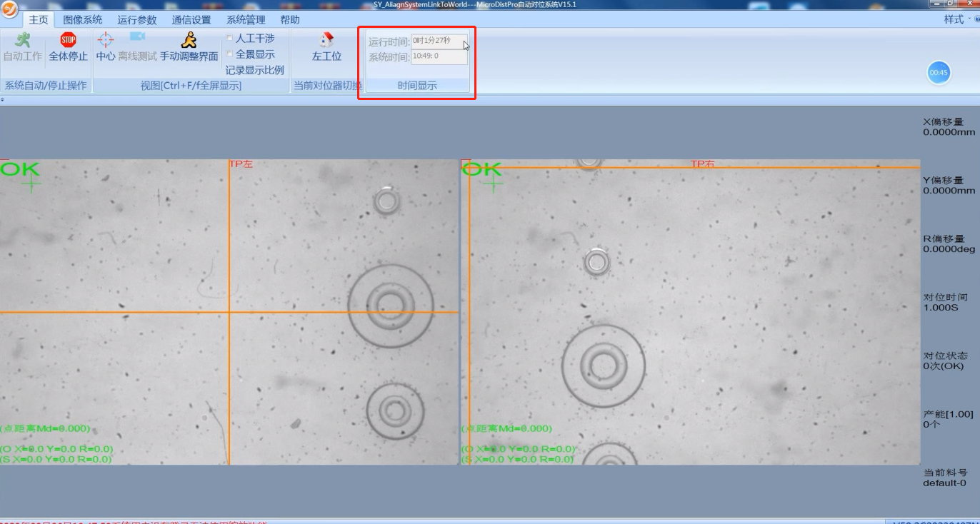Go to the 系统管理 tab
The width and height of the screenshot is (980, 524).
[x=245, y=20]
